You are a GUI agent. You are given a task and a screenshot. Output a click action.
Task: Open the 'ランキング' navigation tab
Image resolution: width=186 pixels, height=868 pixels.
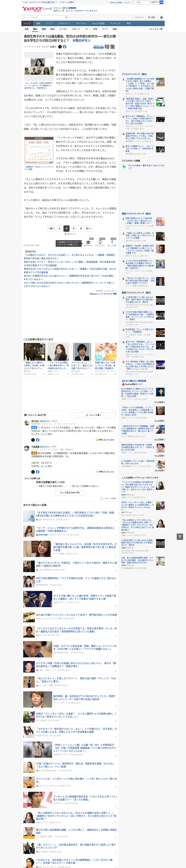coord(115,24)
